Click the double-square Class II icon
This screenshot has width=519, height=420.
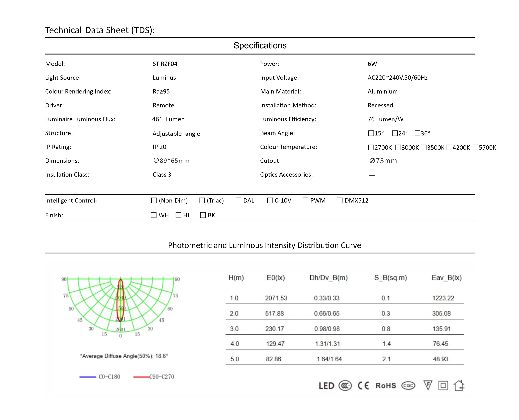click(443, 385)
